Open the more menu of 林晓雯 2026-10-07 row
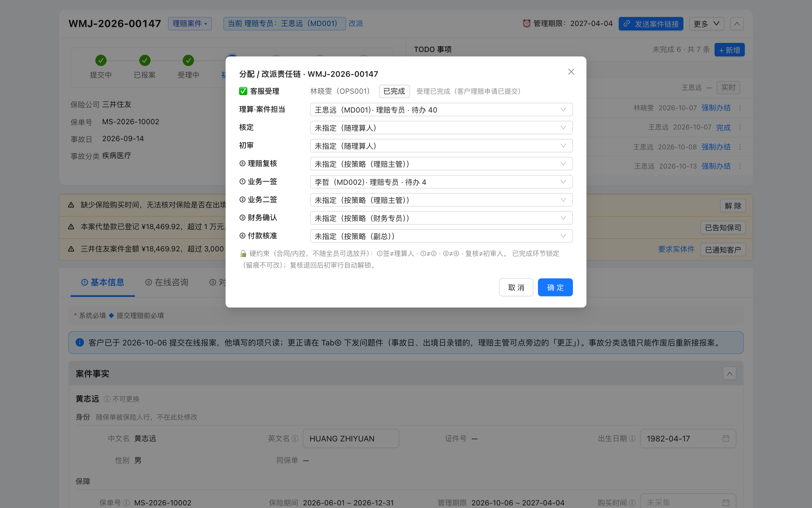This screenshot has width=812, height=508. pos(740,108)
